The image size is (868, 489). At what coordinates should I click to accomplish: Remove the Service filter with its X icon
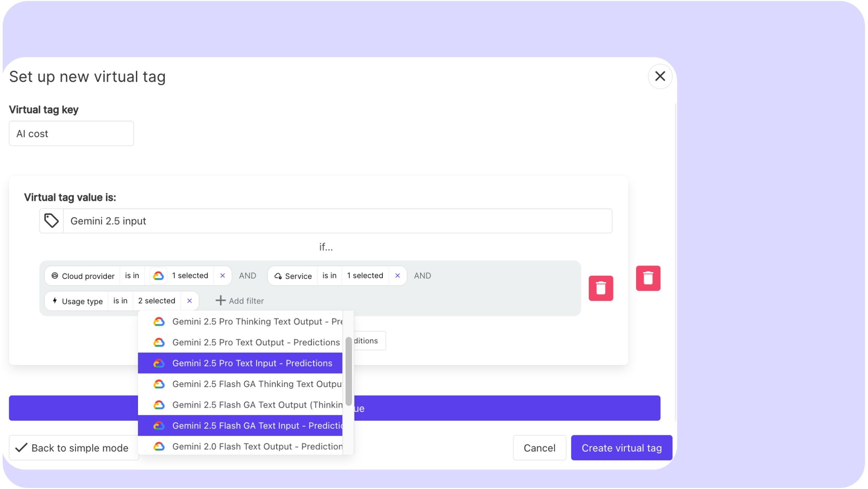[x=397, y=276]
